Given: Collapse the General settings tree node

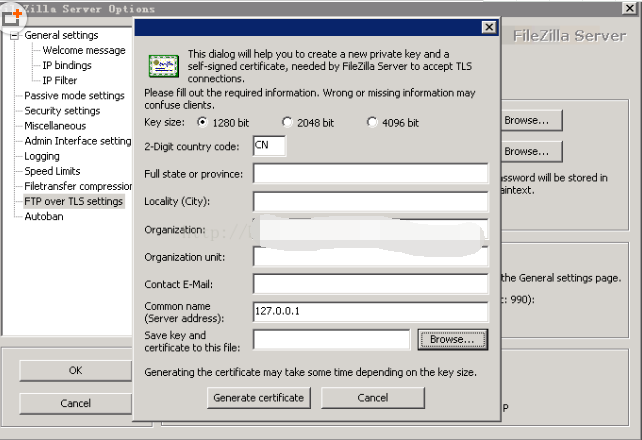Looking at the screenshot, I should coord(15,36).
